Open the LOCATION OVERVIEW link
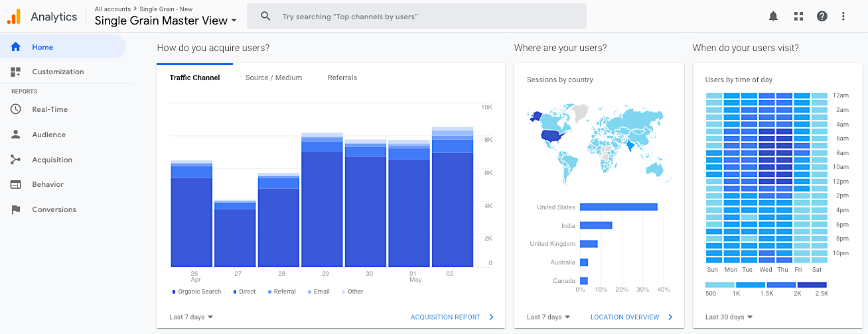 pos(625,317)
